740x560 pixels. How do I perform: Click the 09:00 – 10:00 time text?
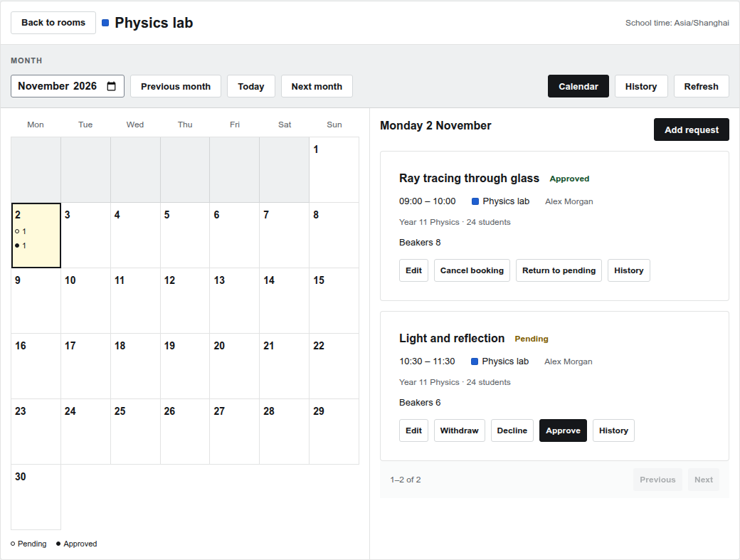click(428, 201)
